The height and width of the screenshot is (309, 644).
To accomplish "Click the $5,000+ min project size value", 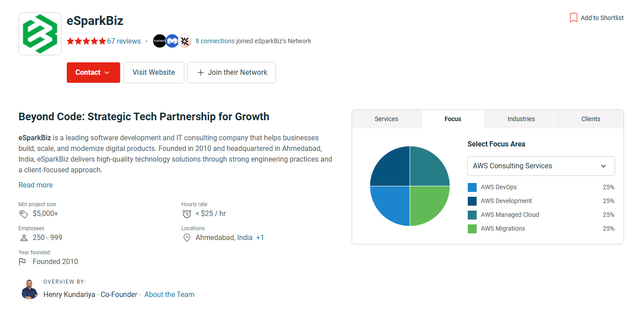I will tap(45, 214).
